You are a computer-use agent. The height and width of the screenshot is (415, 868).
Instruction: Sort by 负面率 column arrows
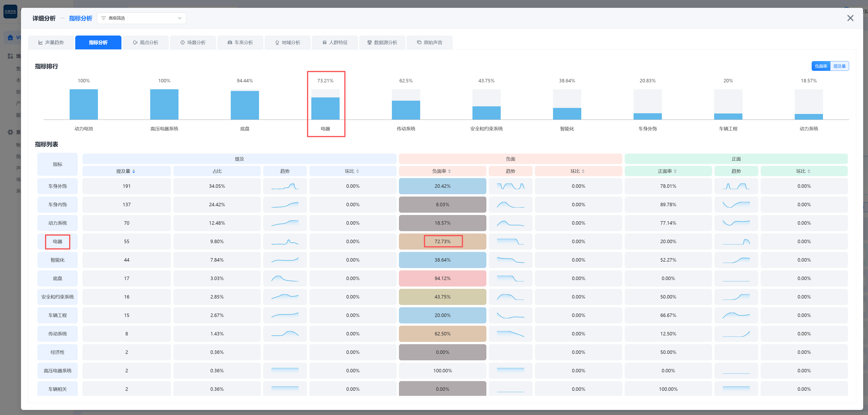tap(449, 171)
